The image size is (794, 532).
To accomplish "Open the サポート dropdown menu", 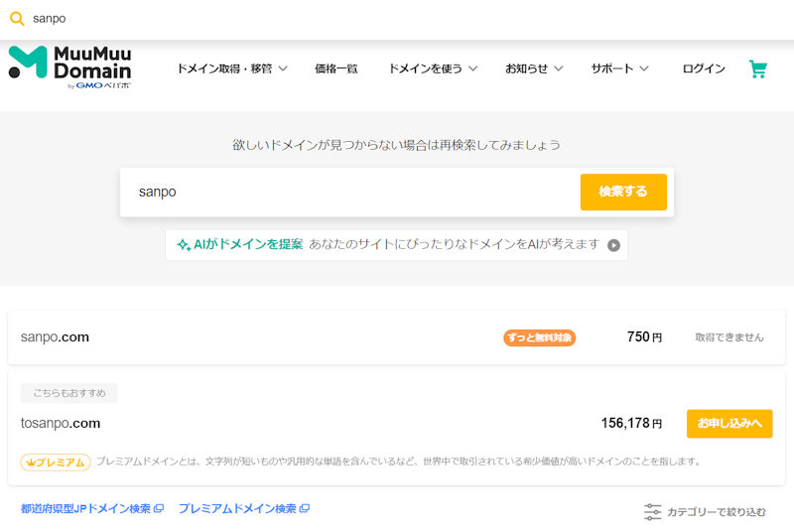I will pos(620,69).
